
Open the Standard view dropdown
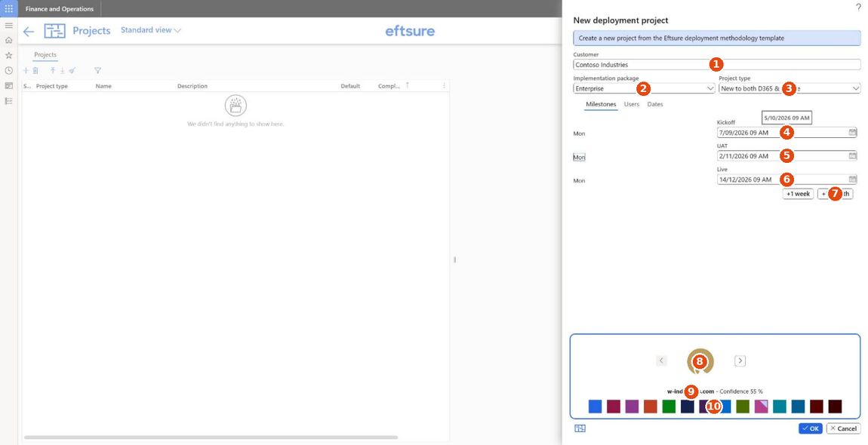[150, 30]
